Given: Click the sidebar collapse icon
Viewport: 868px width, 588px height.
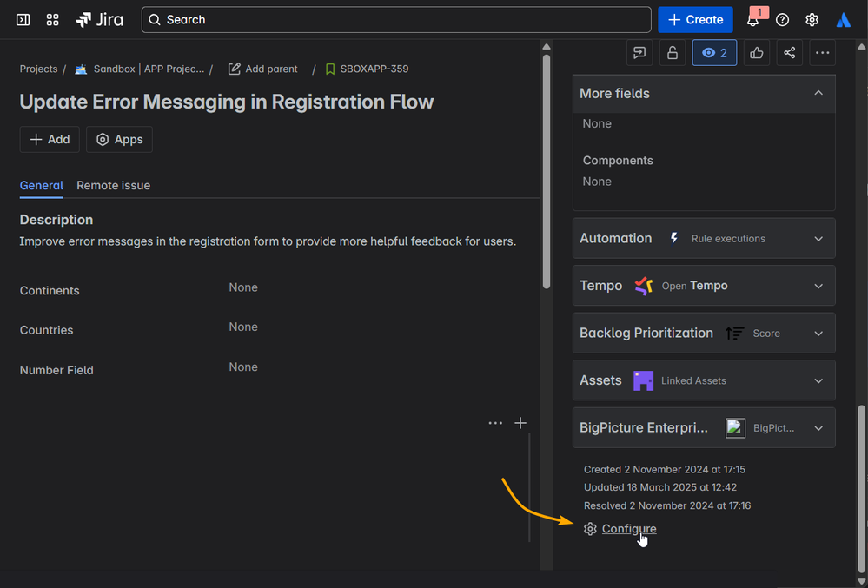Looking at the screenshot, I should coord(23,19).
